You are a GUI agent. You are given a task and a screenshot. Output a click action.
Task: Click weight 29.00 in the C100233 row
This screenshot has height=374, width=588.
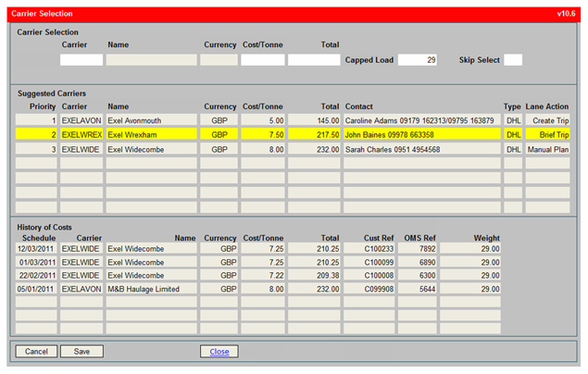click(470, 249)
